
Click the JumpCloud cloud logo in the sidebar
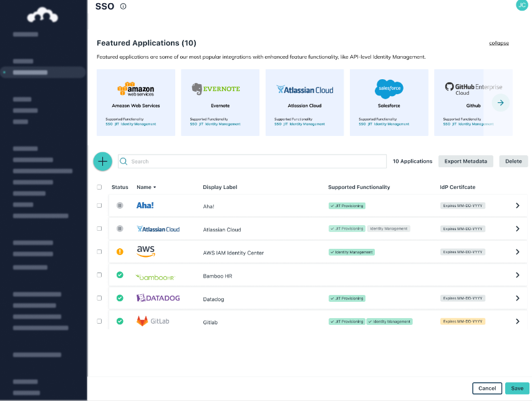click(x=42, y=15)
